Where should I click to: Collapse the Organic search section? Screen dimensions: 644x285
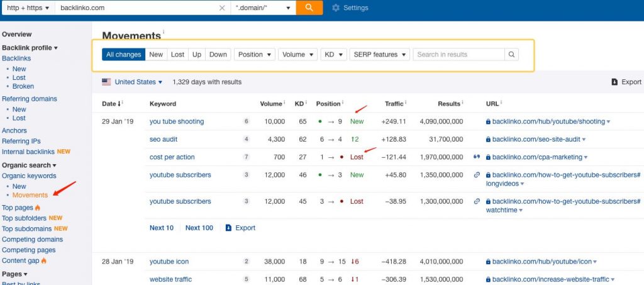tap(29, 165)
